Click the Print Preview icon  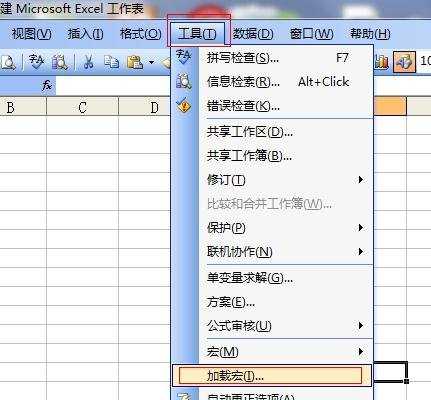8,62
